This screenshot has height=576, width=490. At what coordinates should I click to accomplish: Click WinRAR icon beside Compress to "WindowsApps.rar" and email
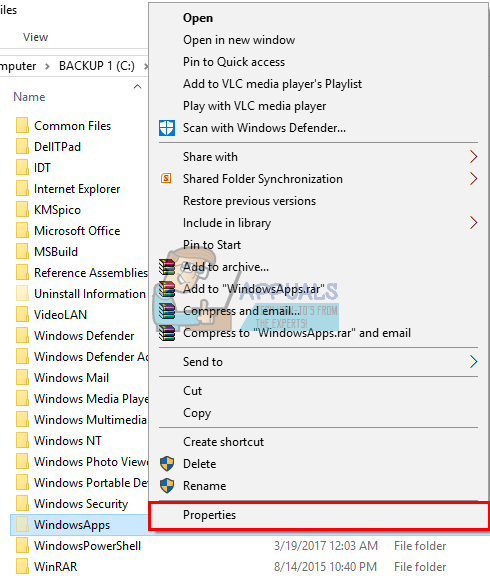167,333
